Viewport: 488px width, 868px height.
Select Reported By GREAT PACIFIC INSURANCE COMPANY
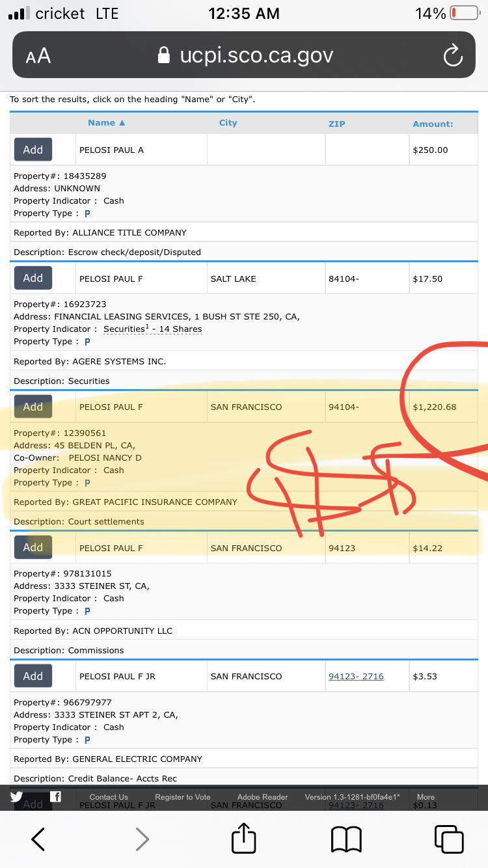point(126,502)
